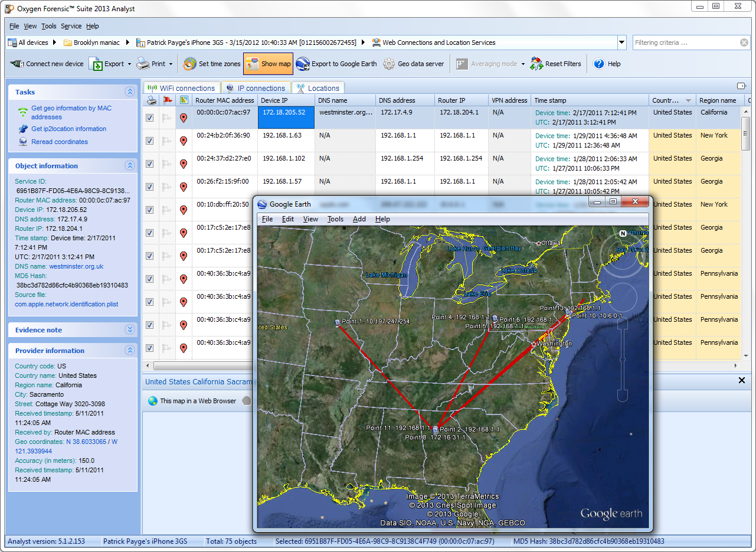Click Export to Google Earth icon

pos(303,64)
